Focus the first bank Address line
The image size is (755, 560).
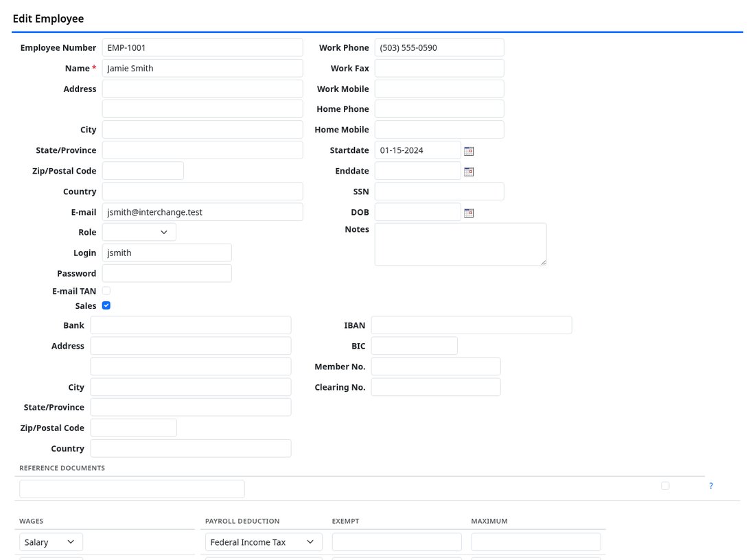click(191, 346)
